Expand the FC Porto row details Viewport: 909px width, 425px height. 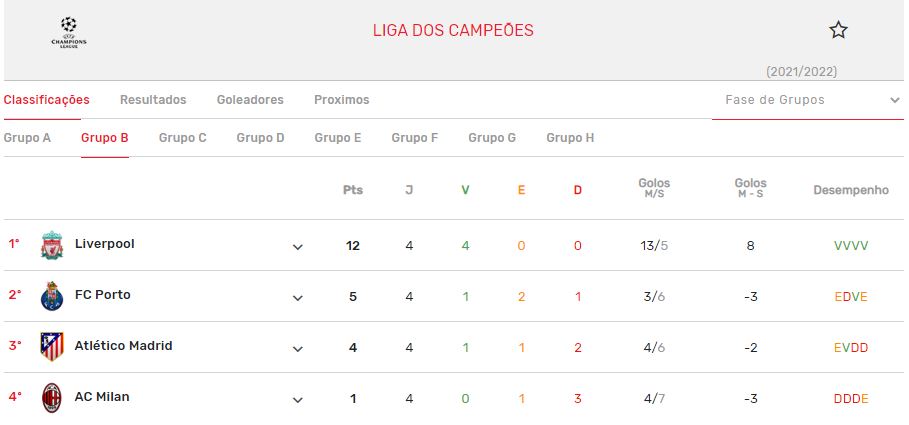297,298
